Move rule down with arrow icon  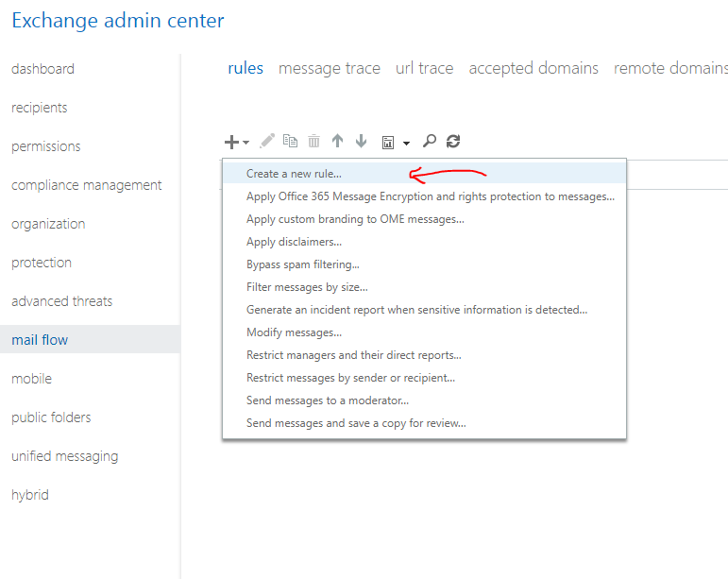(362, 141)
